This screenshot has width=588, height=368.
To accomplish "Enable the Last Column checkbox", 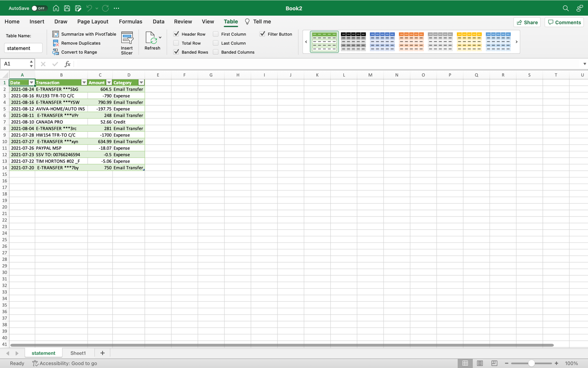I will click(215, 43).
